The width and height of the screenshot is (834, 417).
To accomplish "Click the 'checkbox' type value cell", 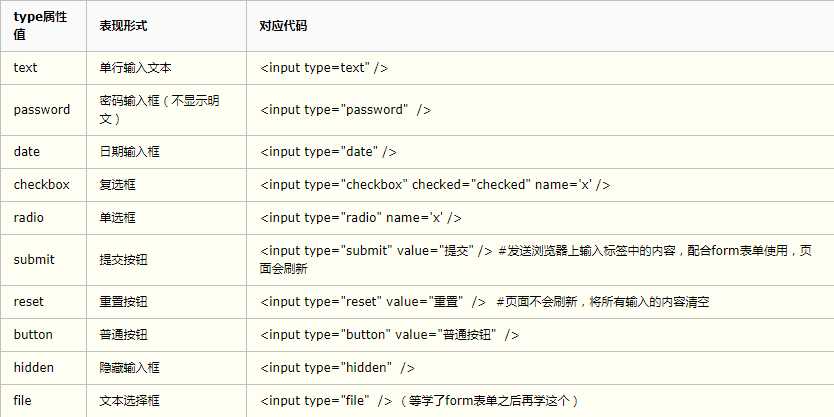I will [41, 185].
